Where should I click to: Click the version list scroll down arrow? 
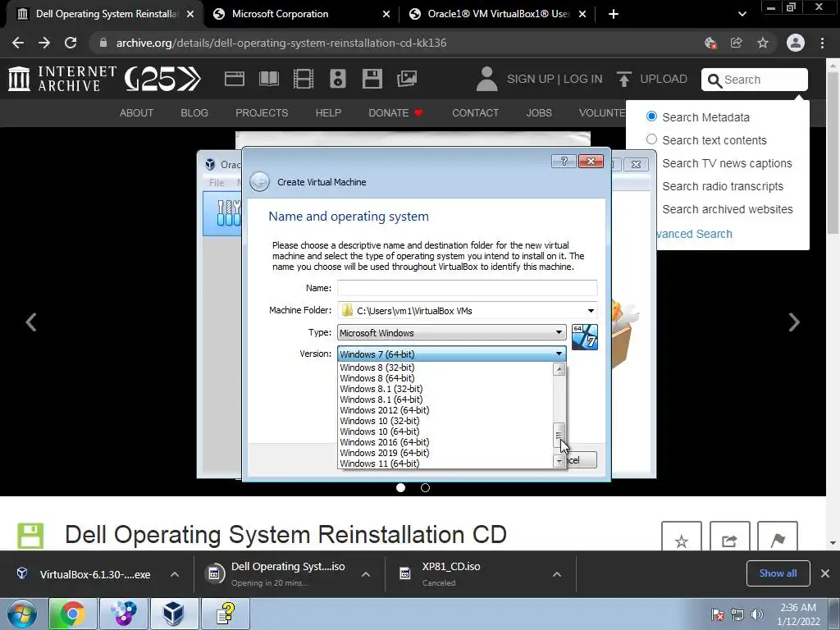(559, 461)
